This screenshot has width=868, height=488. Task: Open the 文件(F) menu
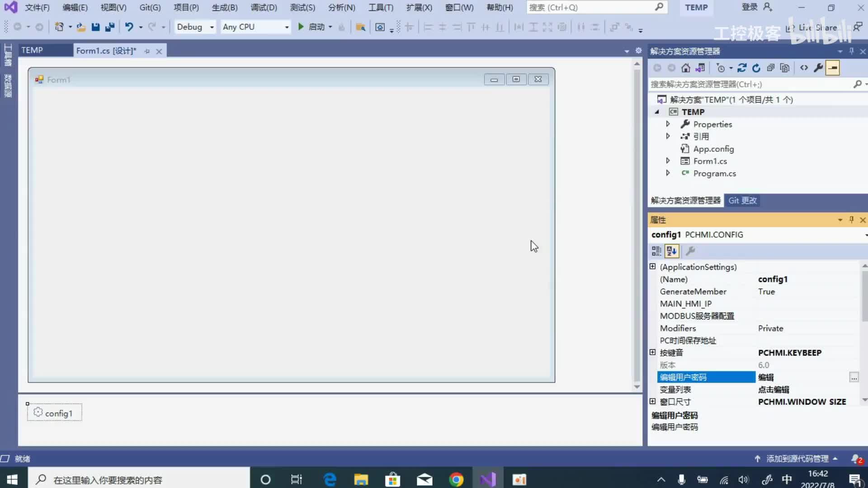37,8
